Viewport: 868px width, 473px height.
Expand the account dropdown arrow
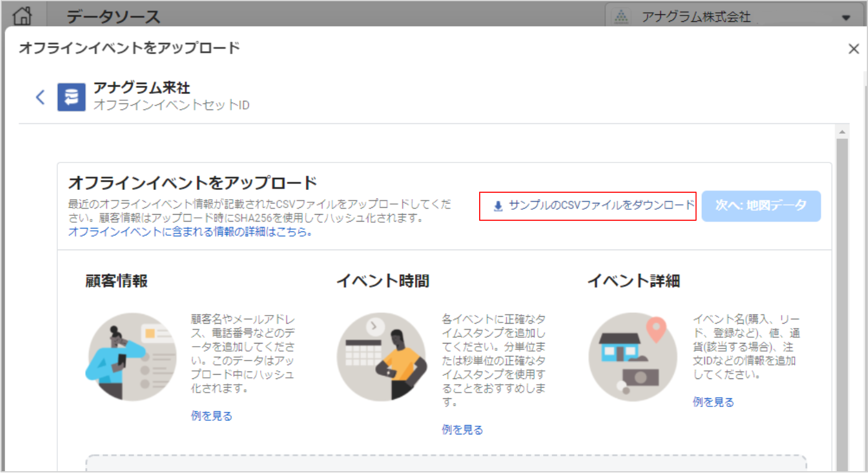pyautogui.click(x=846, y=17)
